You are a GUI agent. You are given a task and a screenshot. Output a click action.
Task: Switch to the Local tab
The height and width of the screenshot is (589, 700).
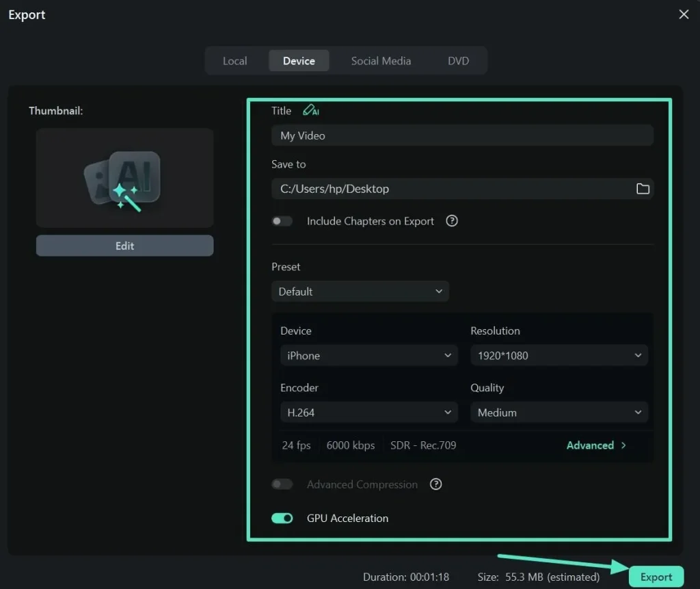tap(235, 61)
